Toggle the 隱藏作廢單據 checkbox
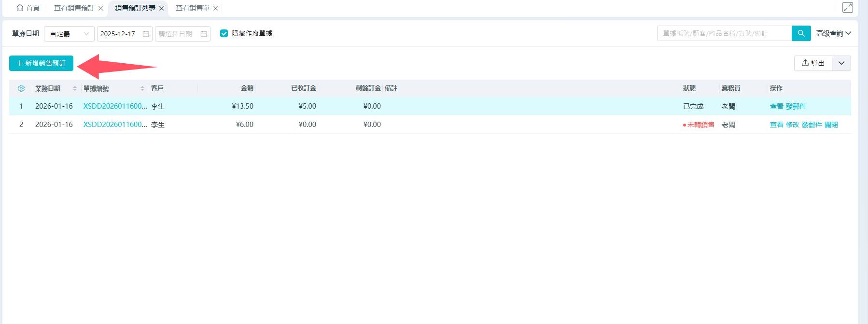Screen dimensions: 868x324 point(224,33)
